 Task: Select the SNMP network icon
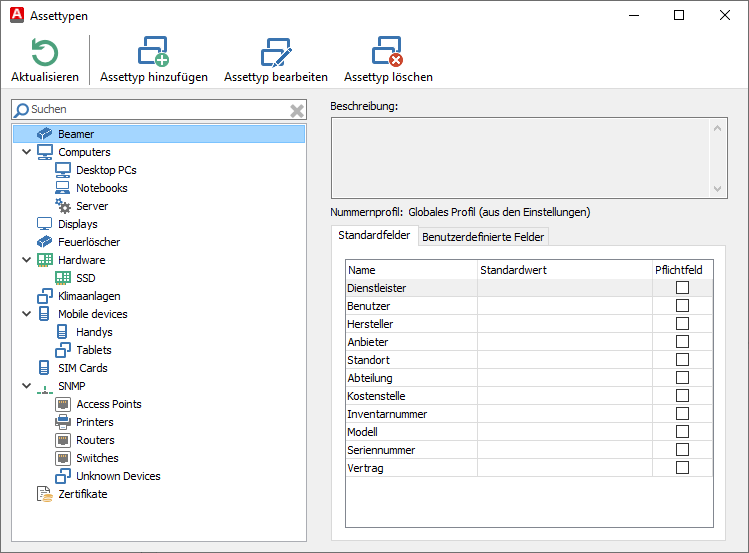[44, 390]
